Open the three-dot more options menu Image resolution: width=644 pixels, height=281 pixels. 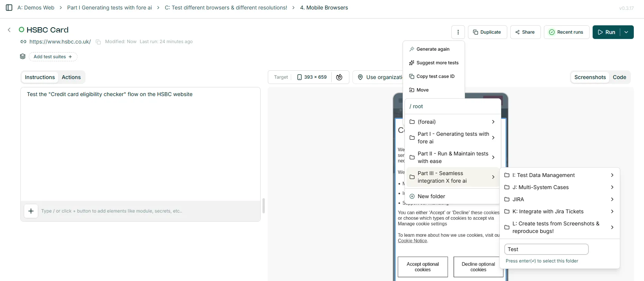coord(458,32)
